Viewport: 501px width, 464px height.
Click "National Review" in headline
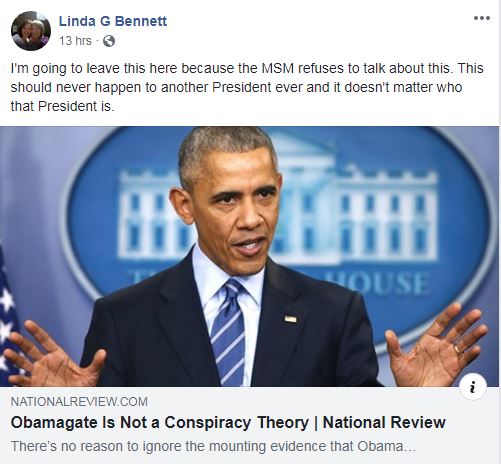[x=384, y=423]
